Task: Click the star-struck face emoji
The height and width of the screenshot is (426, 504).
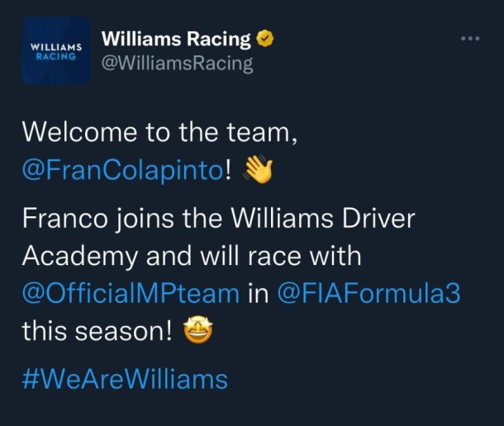Action: [198, 330]
